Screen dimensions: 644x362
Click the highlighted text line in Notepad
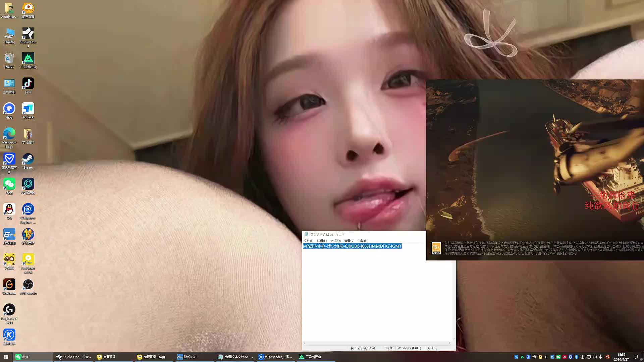coord(352,246)
